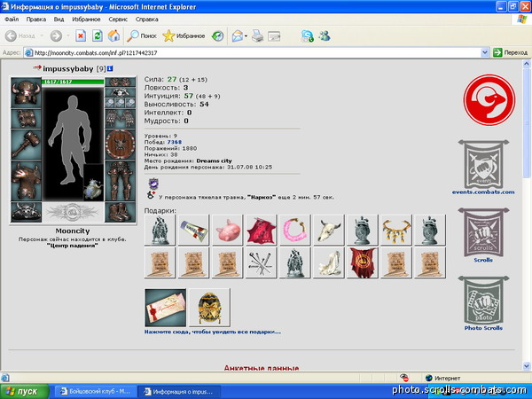Click the character health bar 1617/1617
The width and height of the screenshot is (532, 399).
click(73, 82)
